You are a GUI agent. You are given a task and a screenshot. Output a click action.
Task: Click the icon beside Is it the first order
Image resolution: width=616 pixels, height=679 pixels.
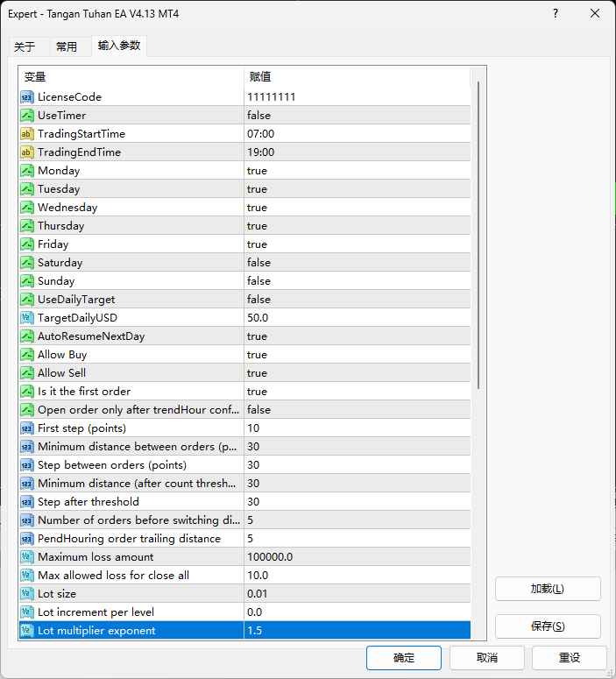coord(27,392)
